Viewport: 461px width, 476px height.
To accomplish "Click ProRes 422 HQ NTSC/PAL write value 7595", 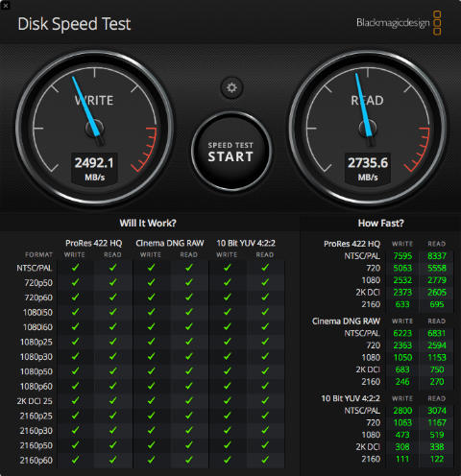I will point(402,256).
